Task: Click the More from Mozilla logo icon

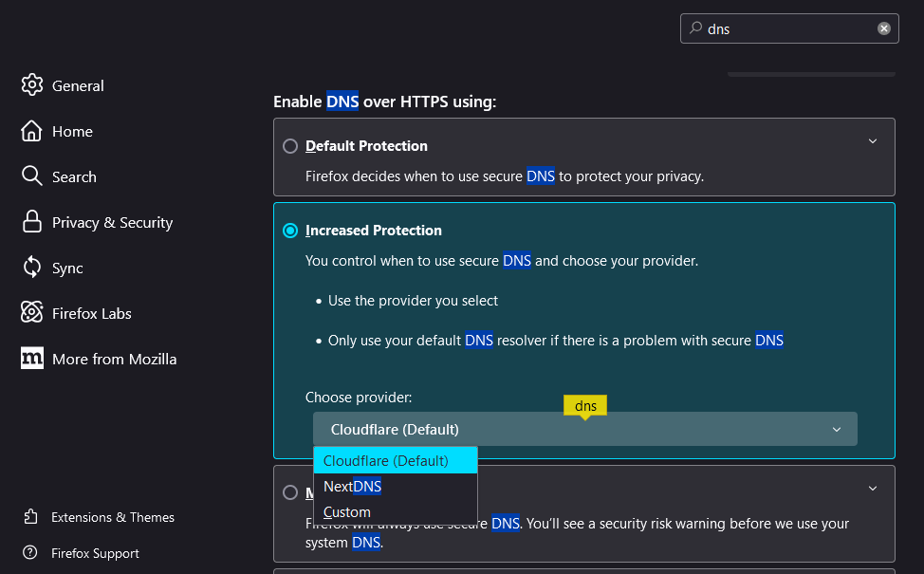Action: tap(32, 358)
